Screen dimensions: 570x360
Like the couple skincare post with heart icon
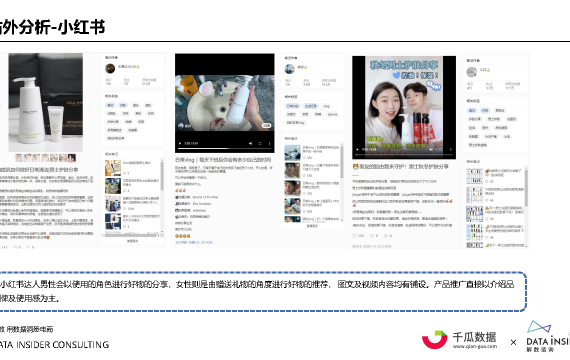(355, 236)
